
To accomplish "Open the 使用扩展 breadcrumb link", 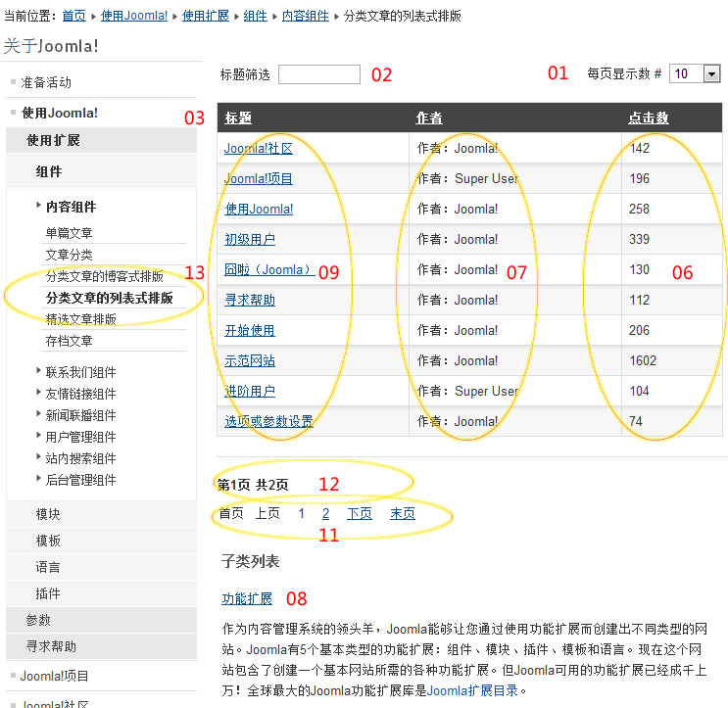I will 205,16.
